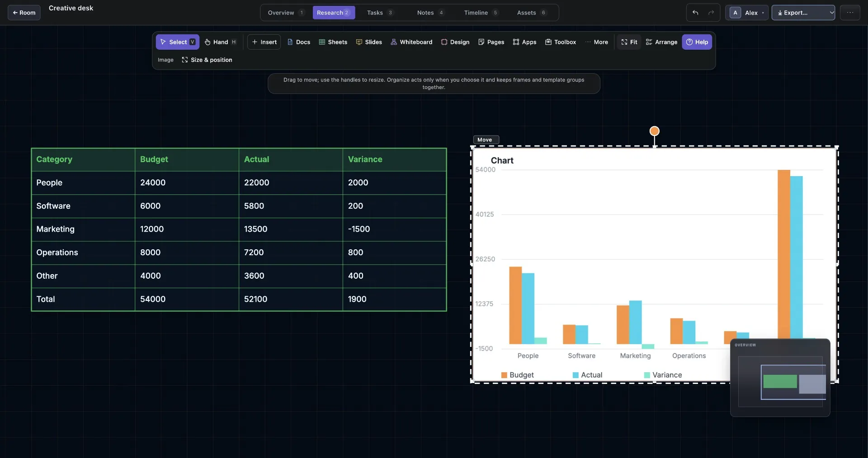
Task: Click the Variance column header
Action: (x=394, y=159)
